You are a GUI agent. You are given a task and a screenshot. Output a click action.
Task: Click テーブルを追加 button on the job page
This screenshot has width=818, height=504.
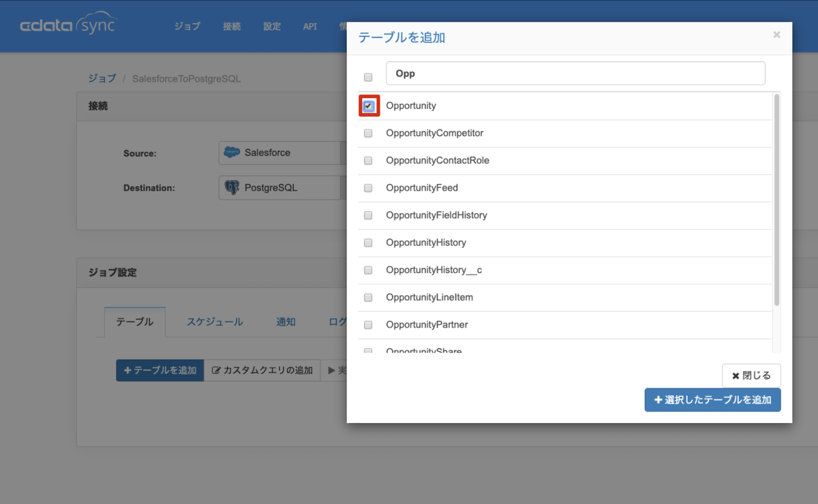(160, 371)
